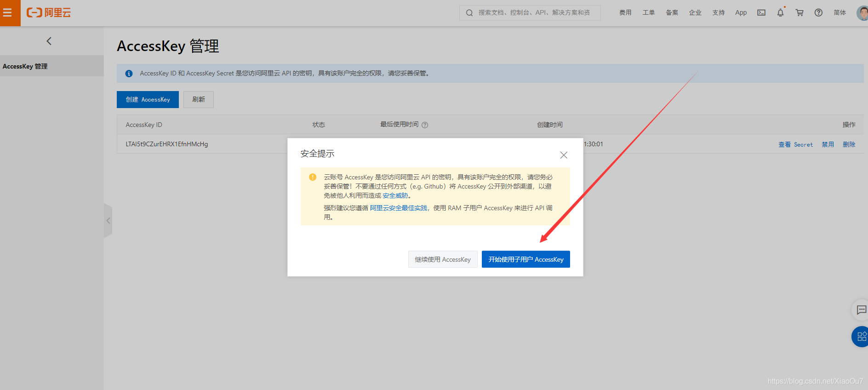This screenshot has width=868, height=390.
Task: Open the shopping cart
Action: click(799, 13)
